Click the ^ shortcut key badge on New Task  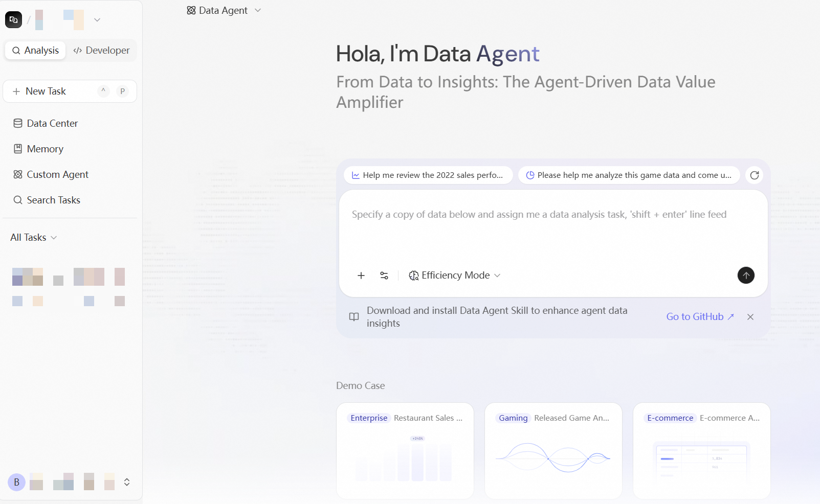pyautogui.click(x=103, y=91)
